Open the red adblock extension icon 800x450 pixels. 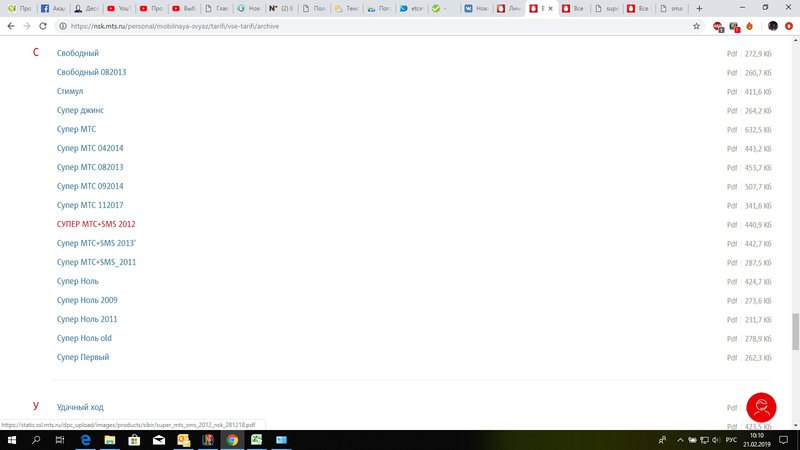pyautogui.click(x=718, y=27)
